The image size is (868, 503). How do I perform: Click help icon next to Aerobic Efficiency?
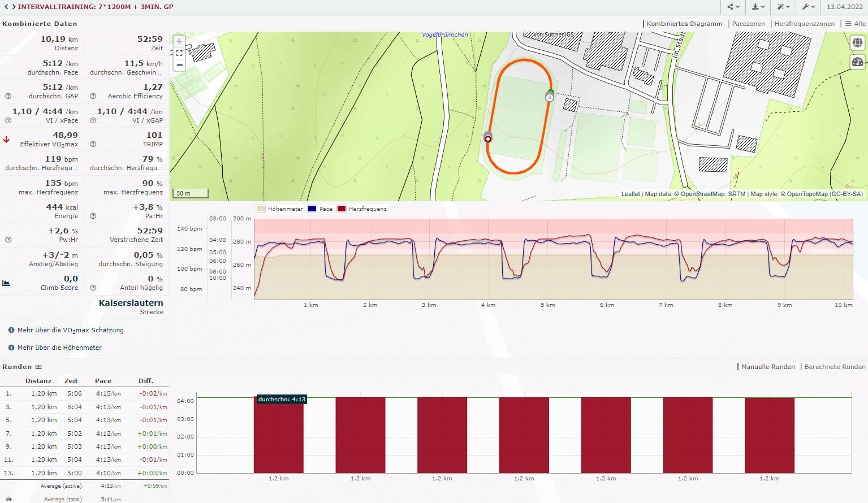[93, 96]
